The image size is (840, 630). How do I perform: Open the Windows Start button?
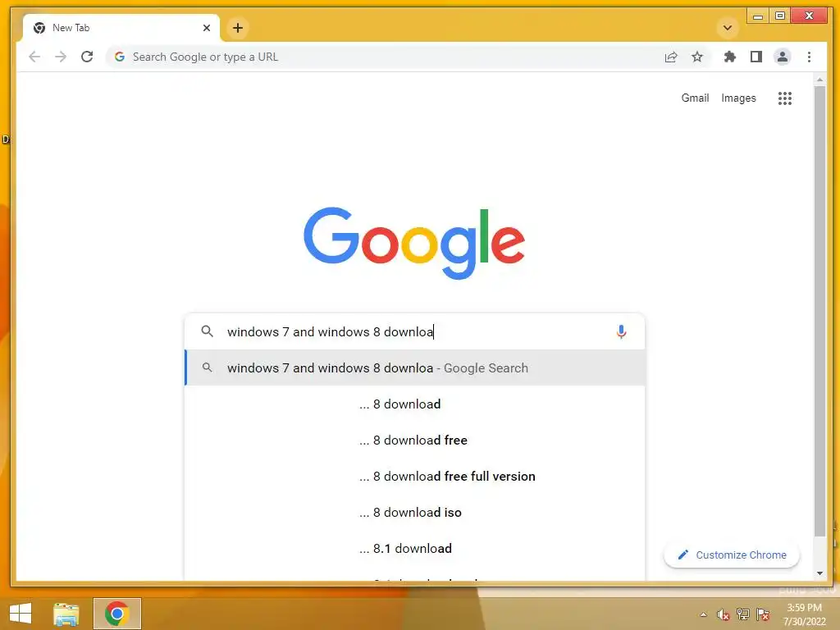pos(21,614)
